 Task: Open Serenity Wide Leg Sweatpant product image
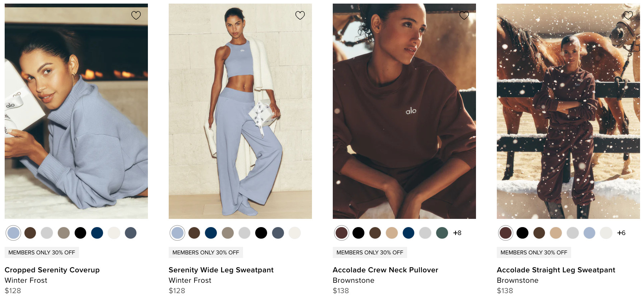click(x=240, y=111)
